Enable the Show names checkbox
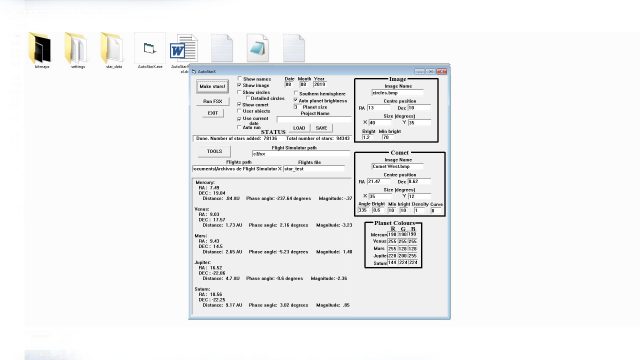The width and height of the screenshot is (640, 360). click(240, 78)
